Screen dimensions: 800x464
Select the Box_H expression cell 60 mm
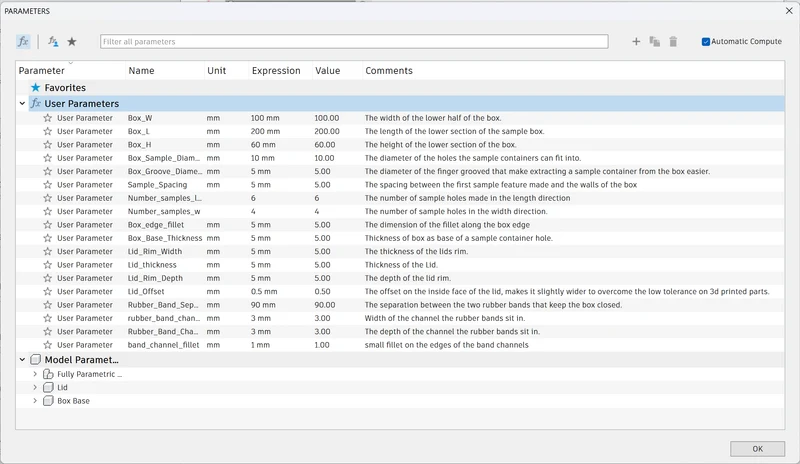pyautogui.click(x=263, y=144)
